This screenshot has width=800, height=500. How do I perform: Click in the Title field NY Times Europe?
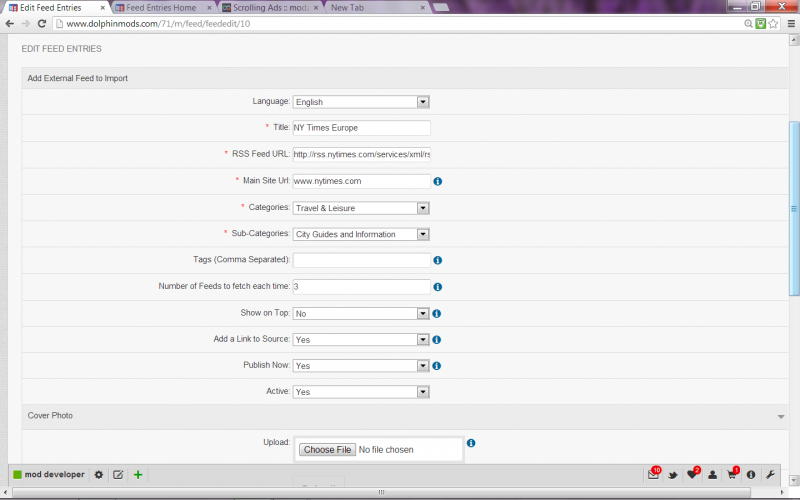pyautogui.click(x=361, y=128)
